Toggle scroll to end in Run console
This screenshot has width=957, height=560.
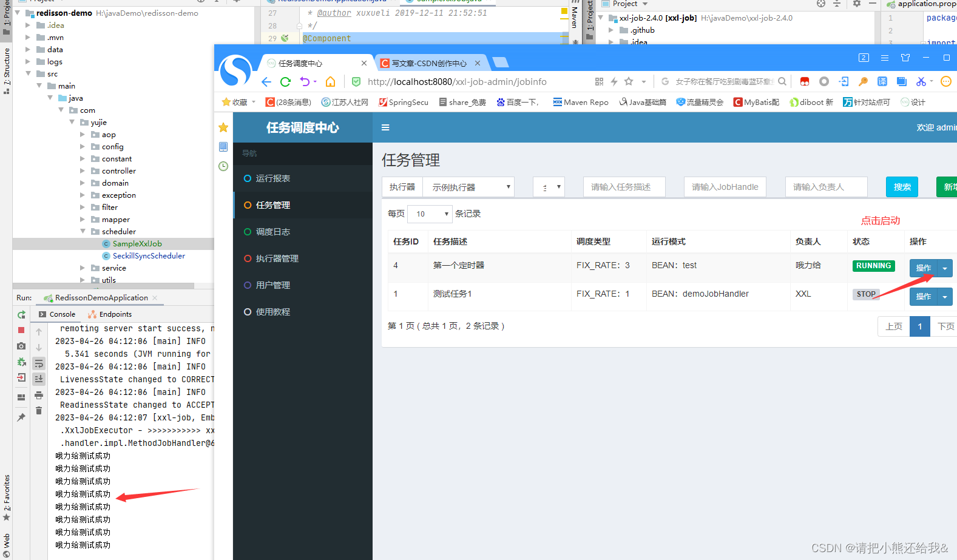(x=39, y=379)
